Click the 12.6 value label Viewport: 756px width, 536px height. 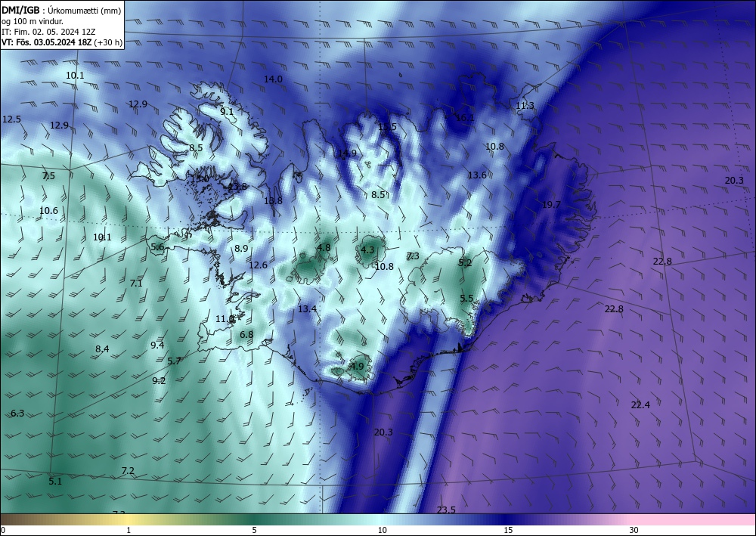pyautogui.click(x=258, y=265)
